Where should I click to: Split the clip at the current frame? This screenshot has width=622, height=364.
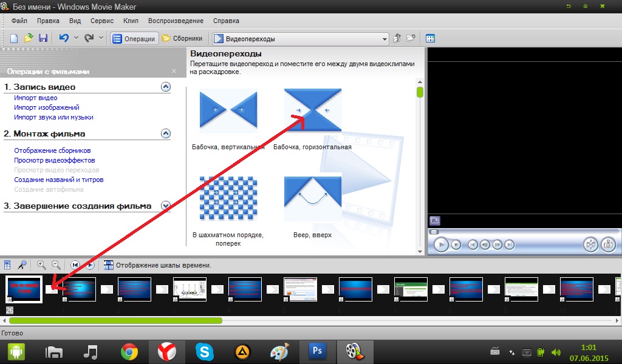(590, 244)
